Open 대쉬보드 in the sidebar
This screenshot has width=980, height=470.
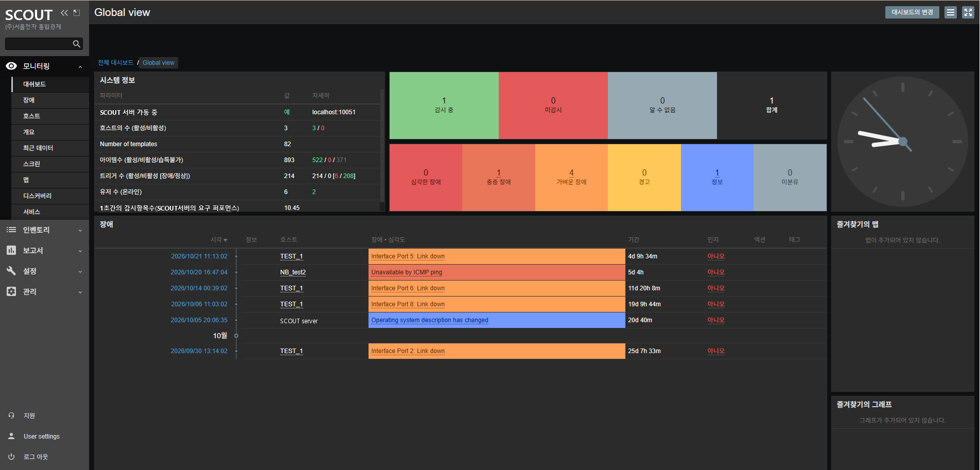pyautogui.click(x=50, y=84)
